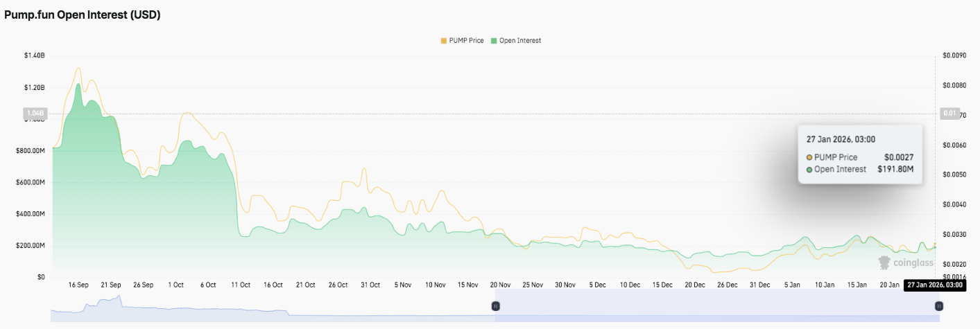This screenshot has width=980, height=329.
Task: Click the highlighted 27 Jan 2026, 03:00 axis label
Action: point(935,285)
